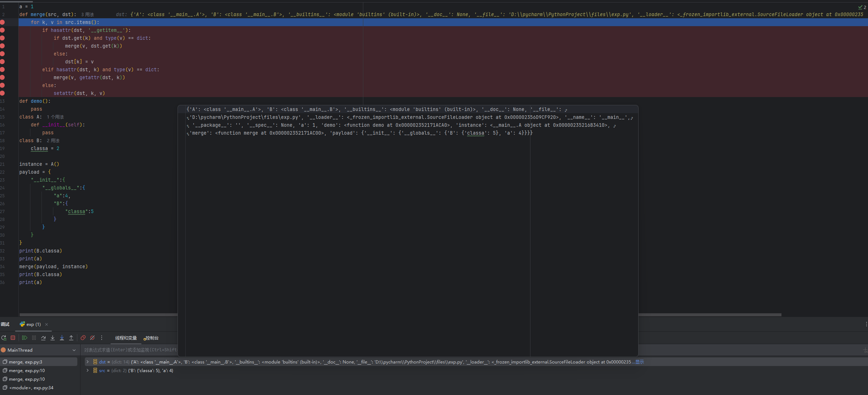The image size is (868, 395).
Task: Click the Step Into icon
Action: [x=53, y=338]
